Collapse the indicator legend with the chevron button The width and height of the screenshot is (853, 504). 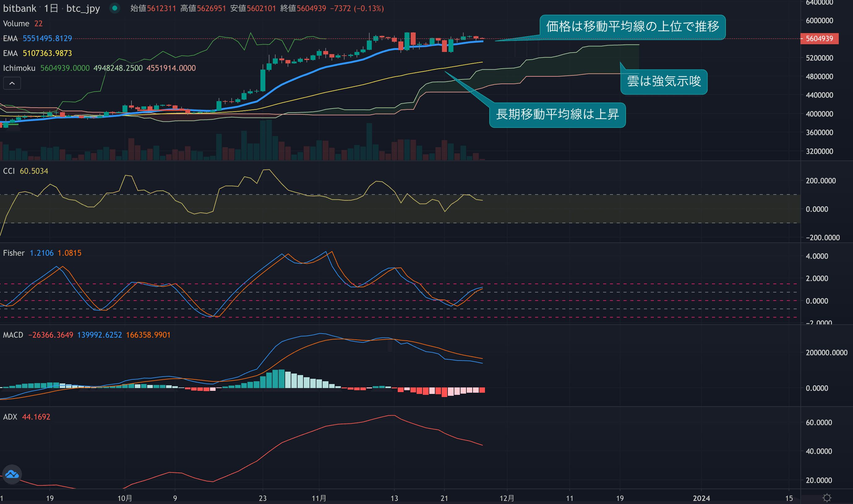click(x=12, y=83)
